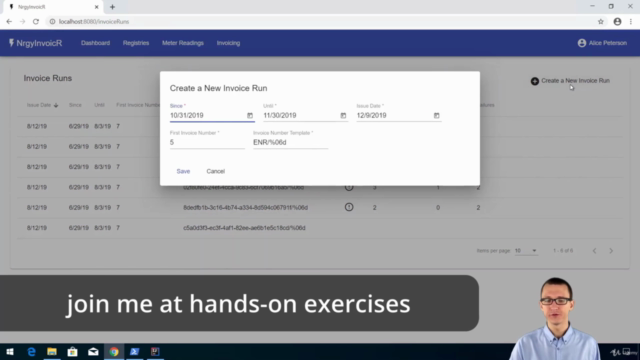Open PowerShell from taskbar
Image resolution: width=640 pixels, height=360 pixels.
pos(134,351)
